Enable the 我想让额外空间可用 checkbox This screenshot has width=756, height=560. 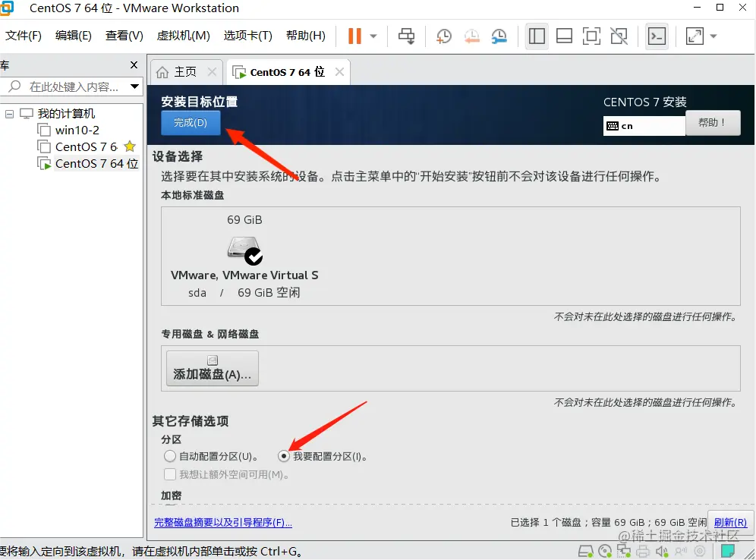pos(170,475)
